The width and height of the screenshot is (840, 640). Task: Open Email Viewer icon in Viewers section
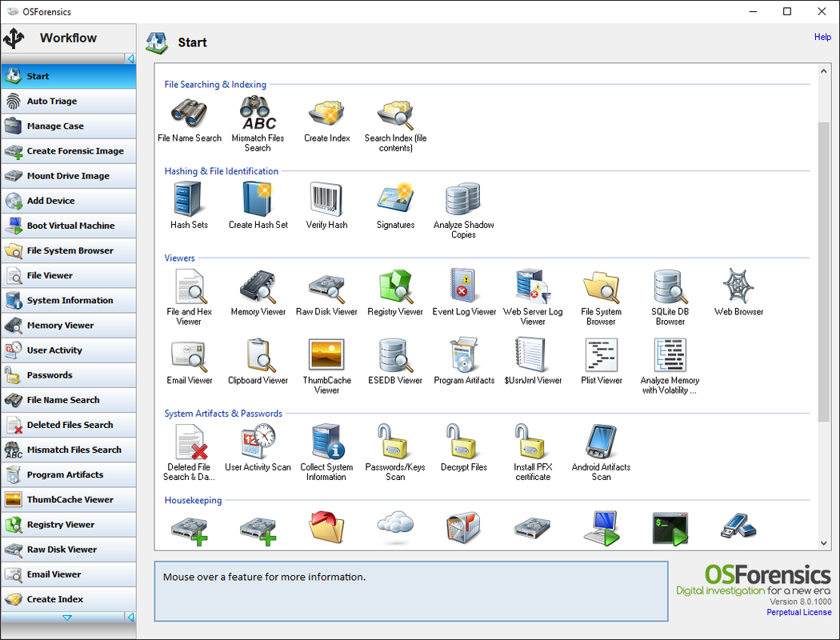click(189, 355)
